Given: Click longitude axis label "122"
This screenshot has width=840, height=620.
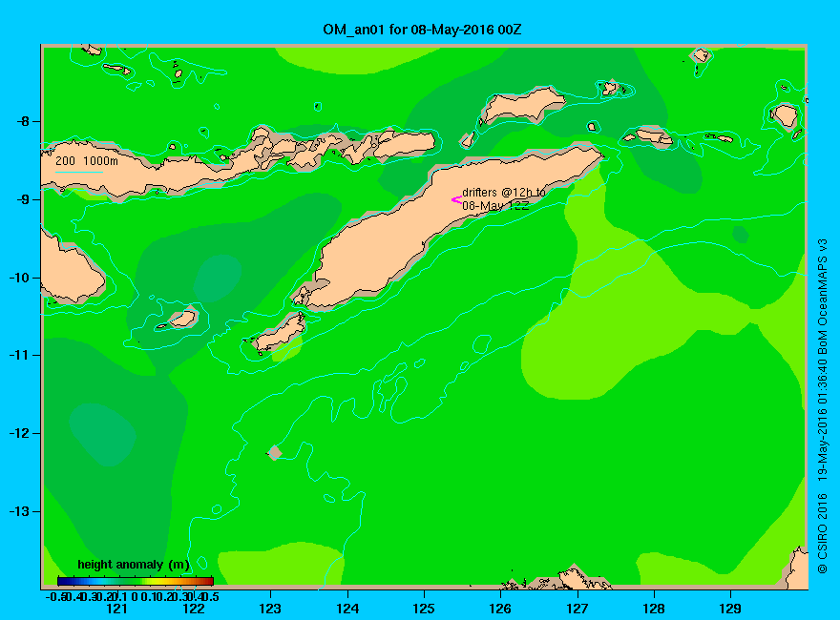Looking at the screenshot, I should click(x=194, y=609).
